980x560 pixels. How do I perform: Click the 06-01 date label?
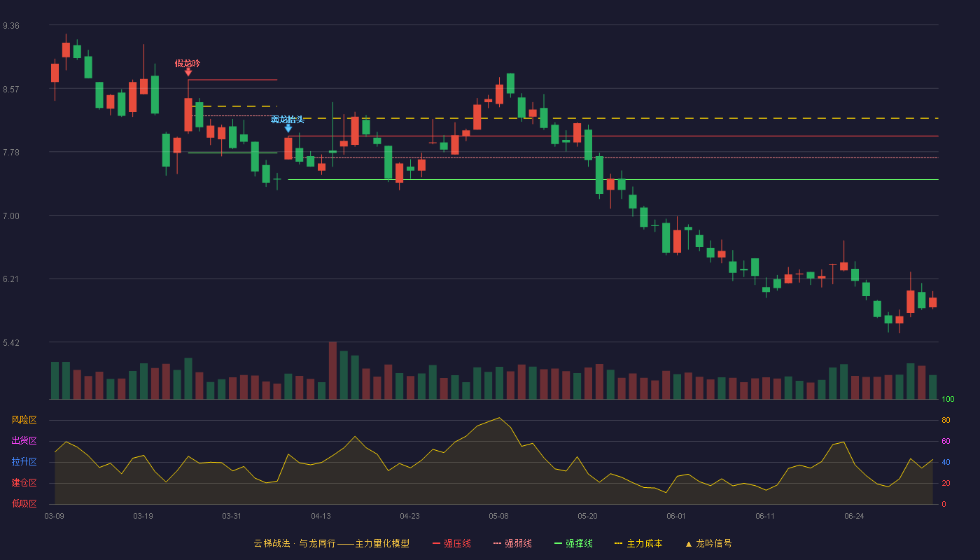click(676, 516)
